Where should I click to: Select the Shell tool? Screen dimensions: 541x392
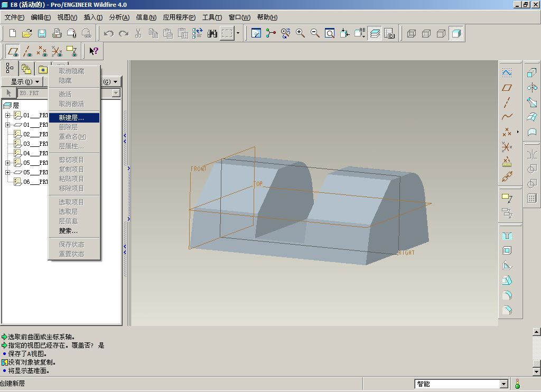pyautogui.click(x=507, y=251)
